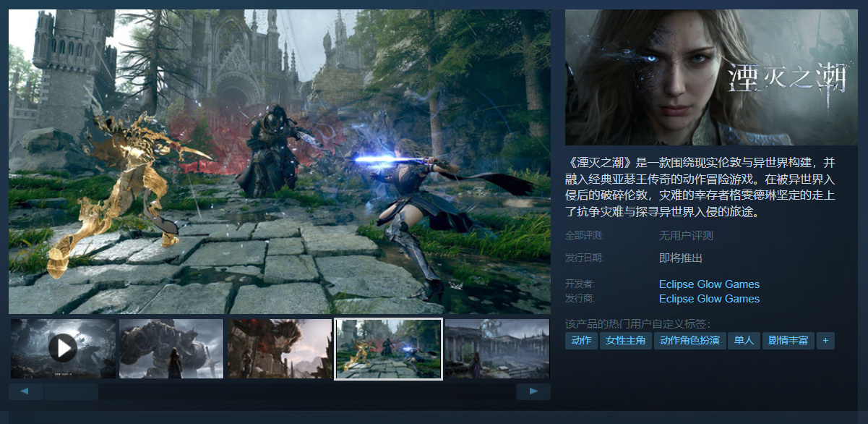Click the 剧情丰富 tag
This screenshot has width=868, height=424.
point(788,341)
